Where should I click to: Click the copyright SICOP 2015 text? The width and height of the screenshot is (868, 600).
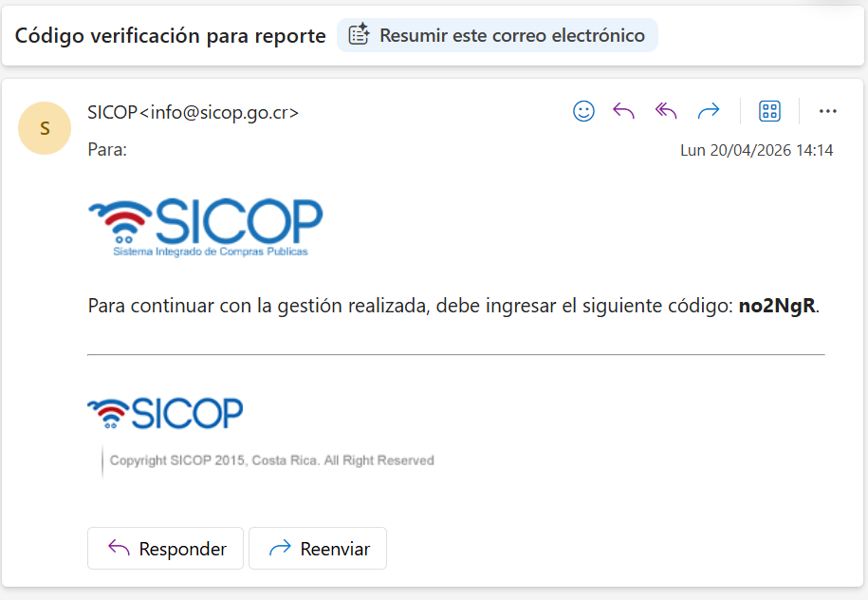click(x=270, y=460)
